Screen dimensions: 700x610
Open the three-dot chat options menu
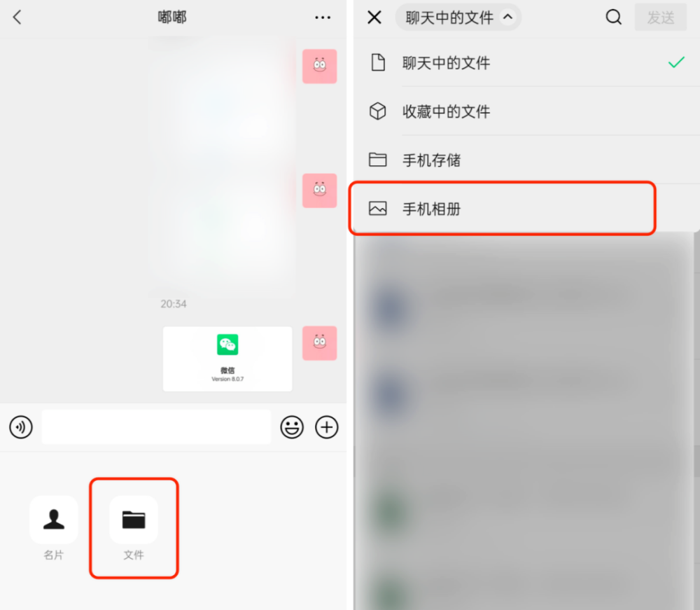coord(322,18)
